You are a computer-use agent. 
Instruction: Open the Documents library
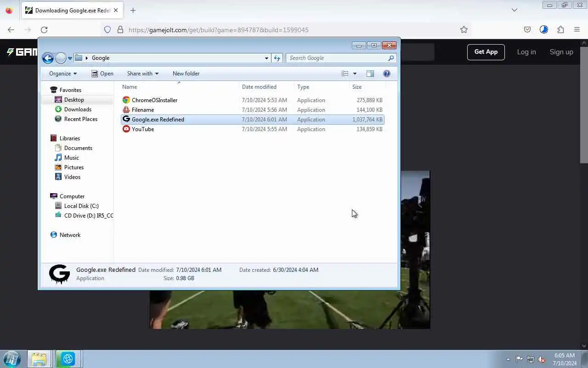click(78, 148)
